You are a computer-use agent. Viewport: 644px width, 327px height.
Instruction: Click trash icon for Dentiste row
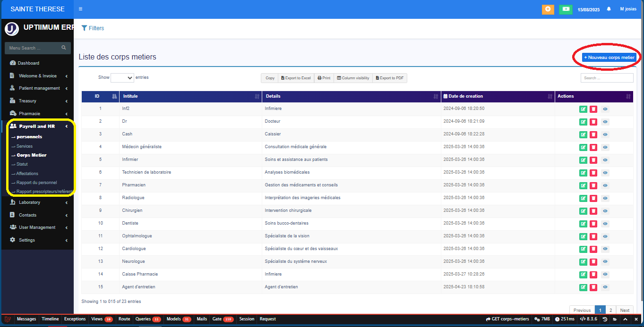(x=593, y=224)
